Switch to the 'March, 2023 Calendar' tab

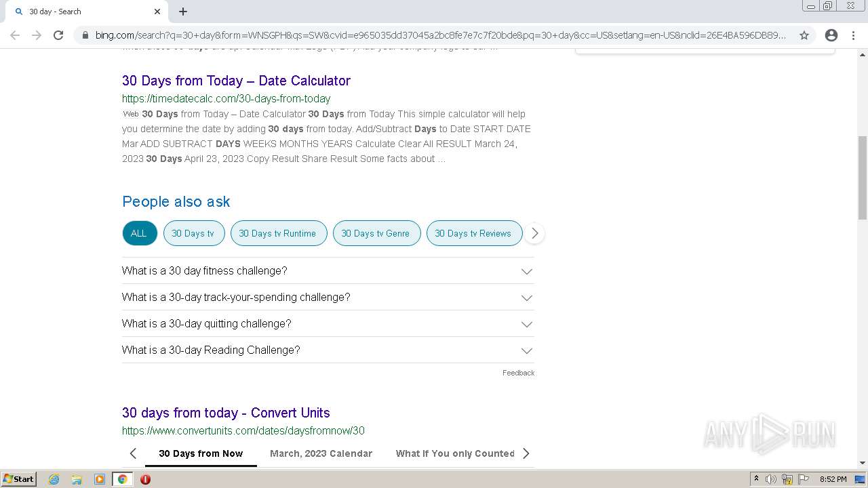pos(321,453)
